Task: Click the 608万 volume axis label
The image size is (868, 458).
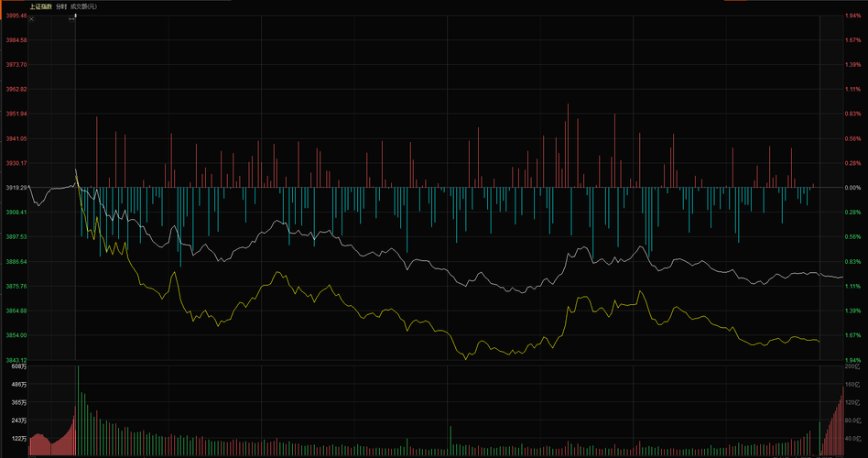Action: 20,366
